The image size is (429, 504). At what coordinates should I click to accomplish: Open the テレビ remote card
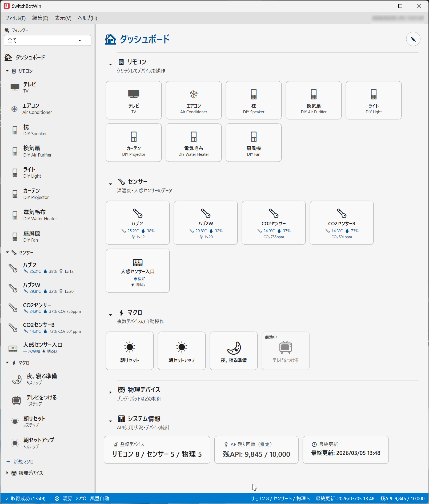[134, 100]
